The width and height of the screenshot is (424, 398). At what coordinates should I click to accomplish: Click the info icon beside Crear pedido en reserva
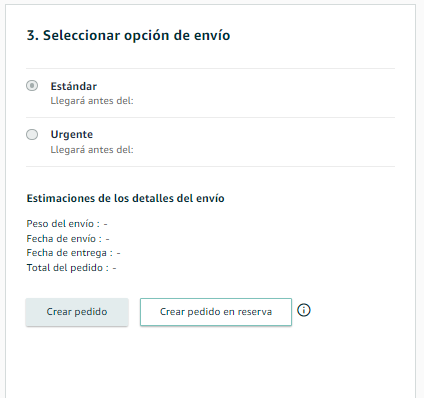tap(304, 310)
